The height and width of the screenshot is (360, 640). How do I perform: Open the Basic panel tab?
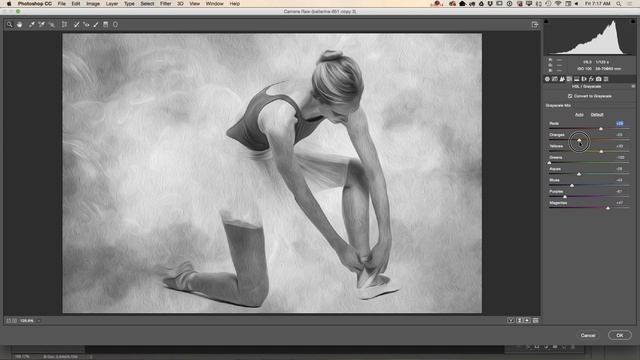(x=547, y=79)
